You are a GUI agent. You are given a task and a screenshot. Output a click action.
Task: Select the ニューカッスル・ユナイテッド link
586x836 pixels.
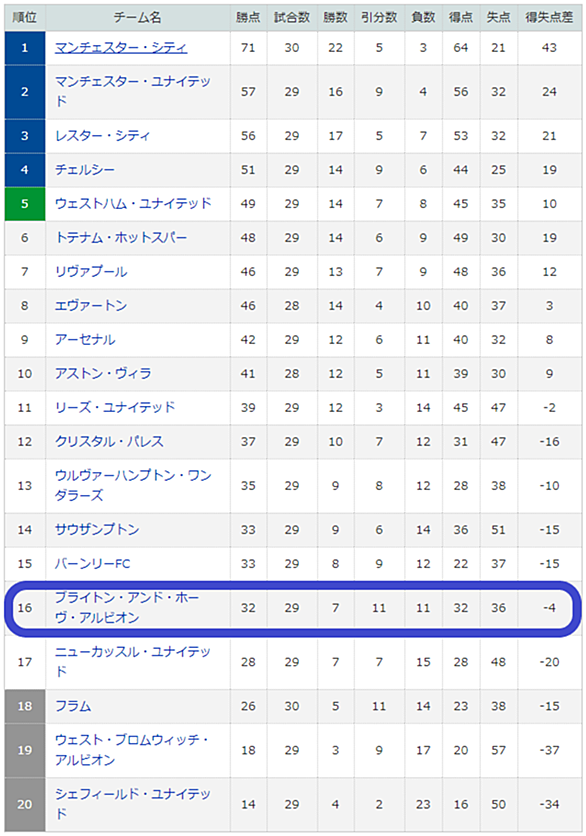coord(133,662)
